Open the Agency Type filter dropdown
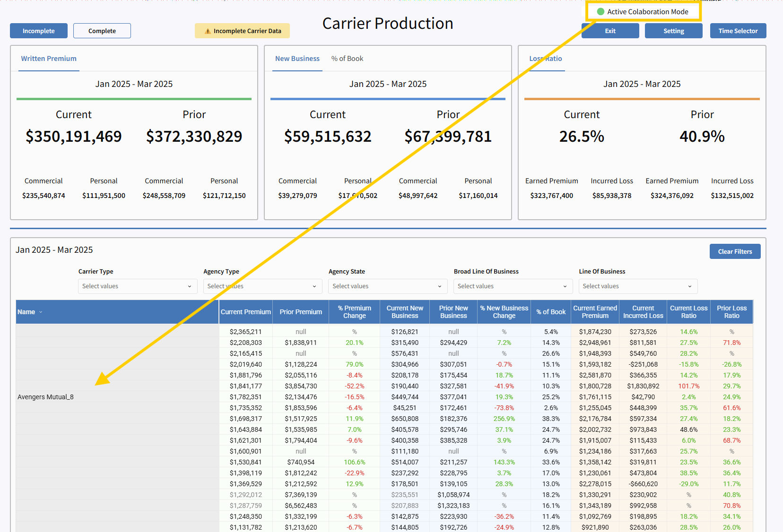Screen dimensions: 783x532 (x=262, y=286)
